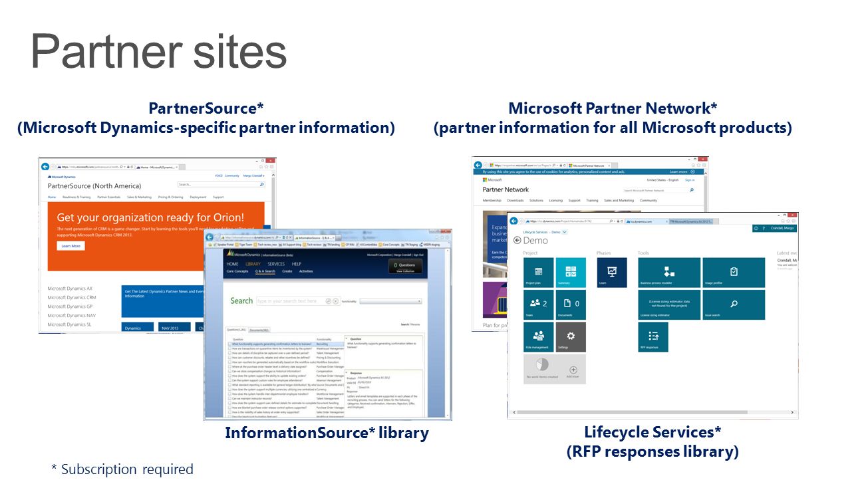
Task: Open the Project plan tile in Lifecycle Services
Action: click(x=539, y=273)
